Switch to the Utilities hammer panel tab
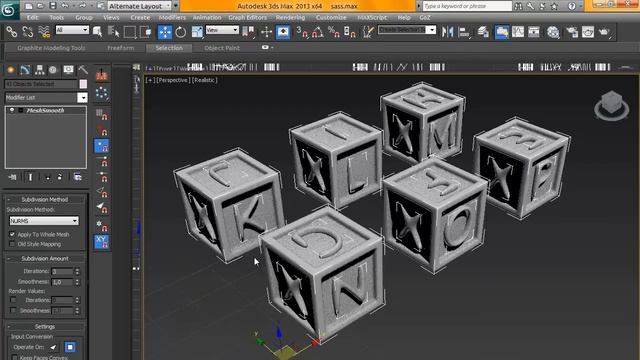Image resolution: width=640 pixels, height=360 pixels. (x=83, y=70)
